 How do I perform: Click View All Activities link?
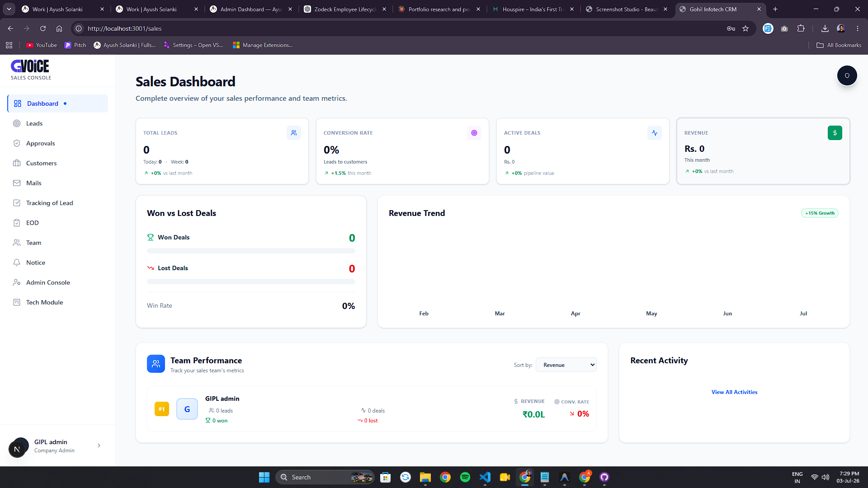click(734, 392)
